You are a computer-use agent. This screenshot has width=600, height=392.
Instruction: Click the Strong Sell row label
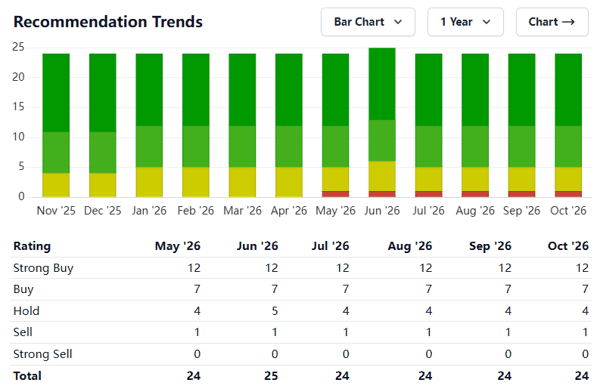coord(43,354)
